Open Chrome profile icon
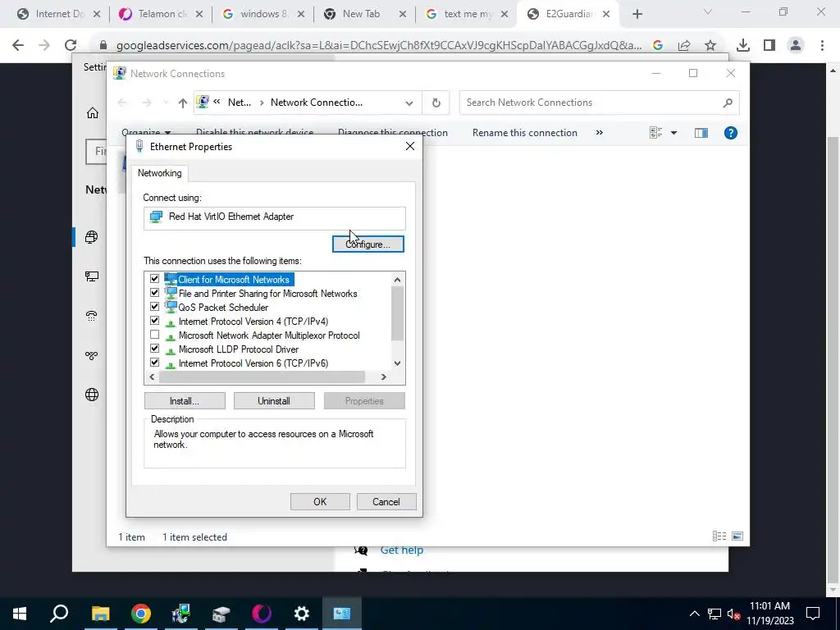This screenshot has height=630, width=840. pos(796,46)
